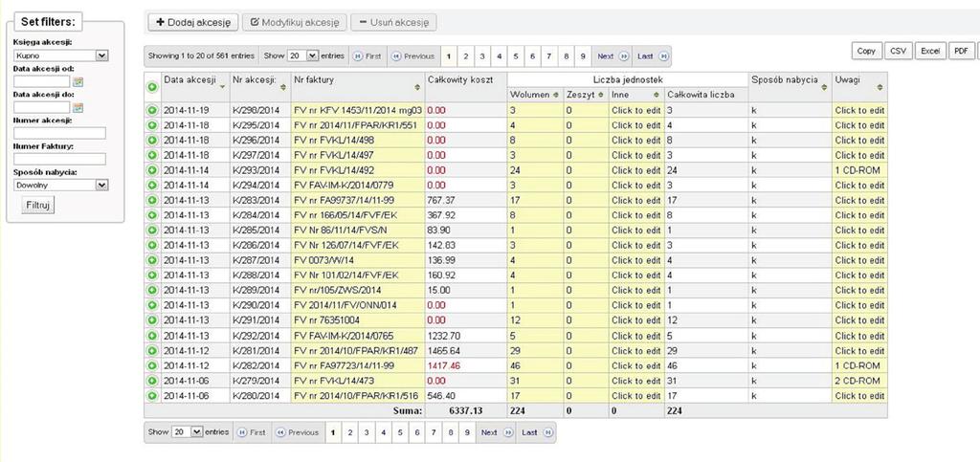Edit the 2 CD-ROM remarks cell
This screenshot has height=462, width=980.
(859, 380)
